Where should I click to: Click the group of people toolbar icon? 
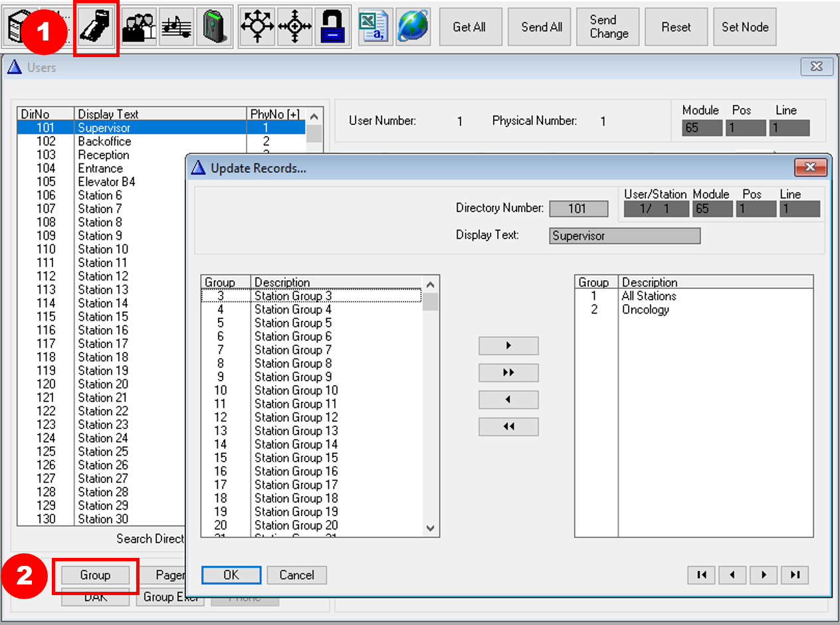pos(138,28)
